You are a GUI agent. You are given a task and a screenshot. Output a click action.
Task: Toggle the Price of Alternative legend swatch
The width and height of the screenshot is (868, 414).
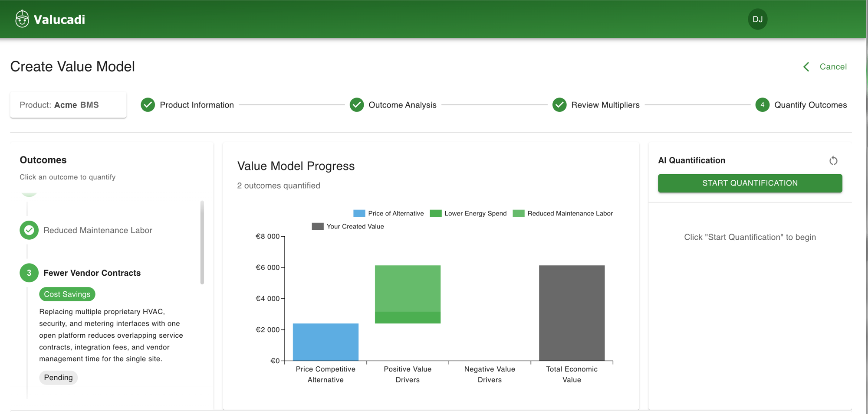(x=359, y=213)
